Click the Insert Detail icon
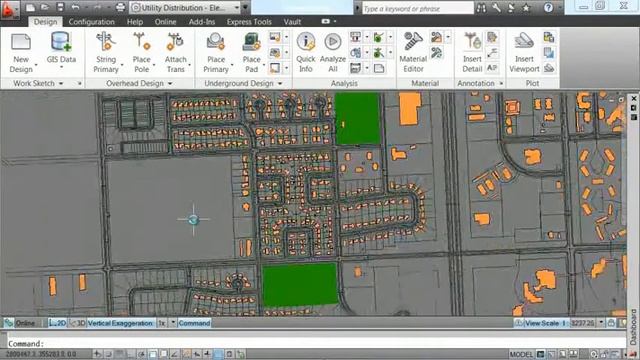Screen dimensions: 640x360 (x=472, y=42)
